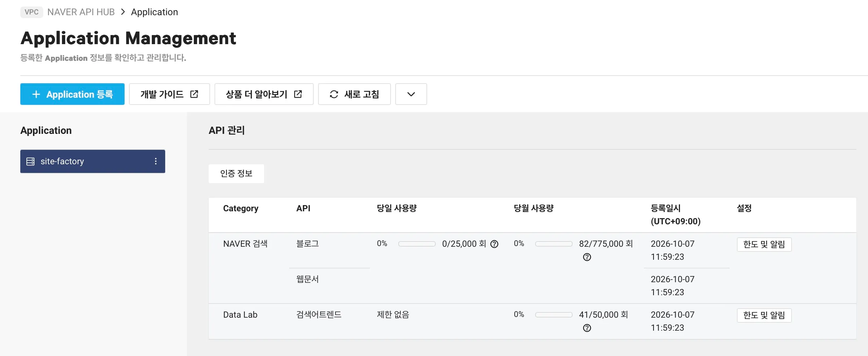Click the 블로그 API cell
868x356 pixels.
[x=308, y=244]
